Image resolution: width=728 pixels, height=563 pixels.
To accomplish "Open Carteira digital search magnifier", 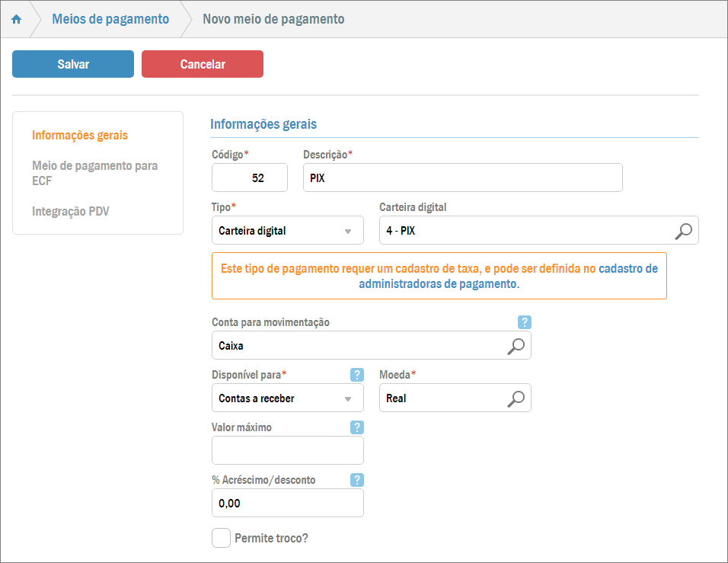I will [683, 231].
